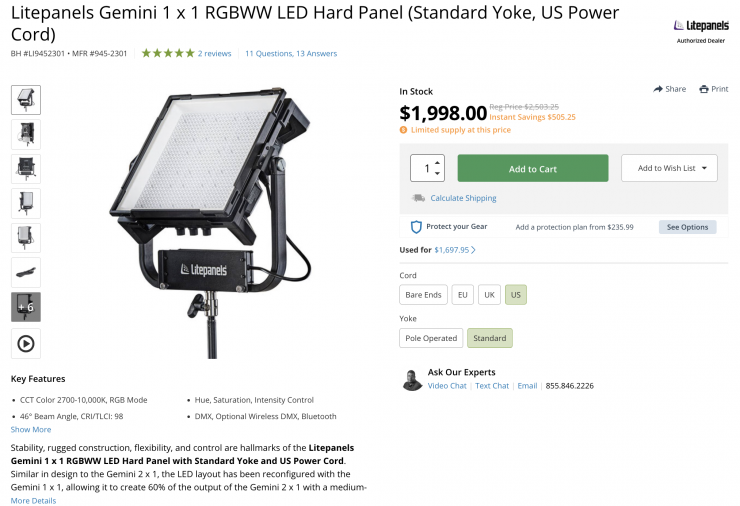Click See Options for protection plan
Viewport: 740px width, 506px height.
687,227
